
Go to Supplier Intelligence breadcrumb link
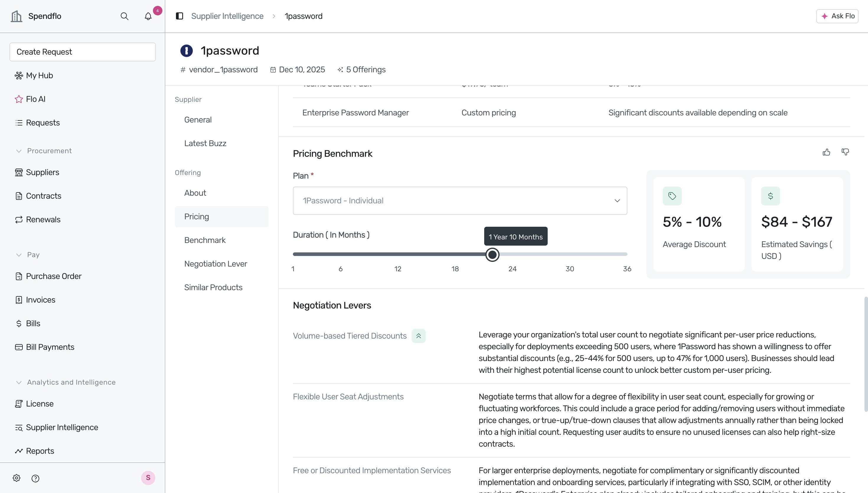coord(227,16)
